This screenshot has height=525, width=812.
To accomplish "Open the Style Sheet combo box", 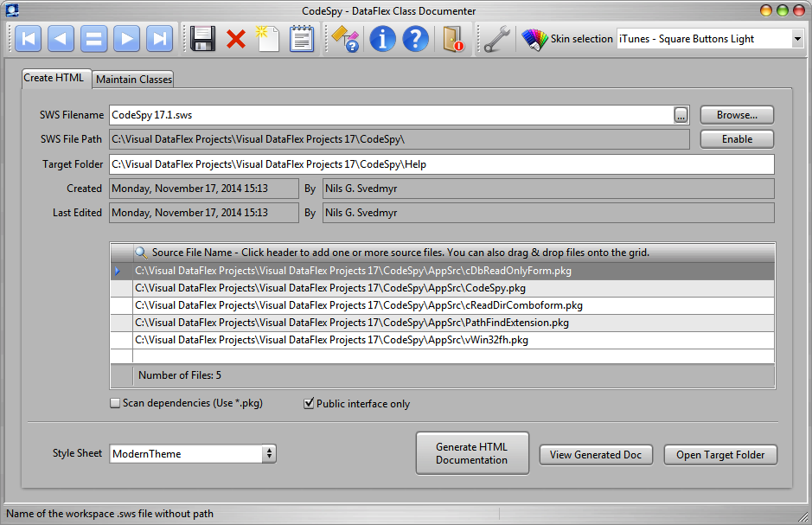I will 193,453.
